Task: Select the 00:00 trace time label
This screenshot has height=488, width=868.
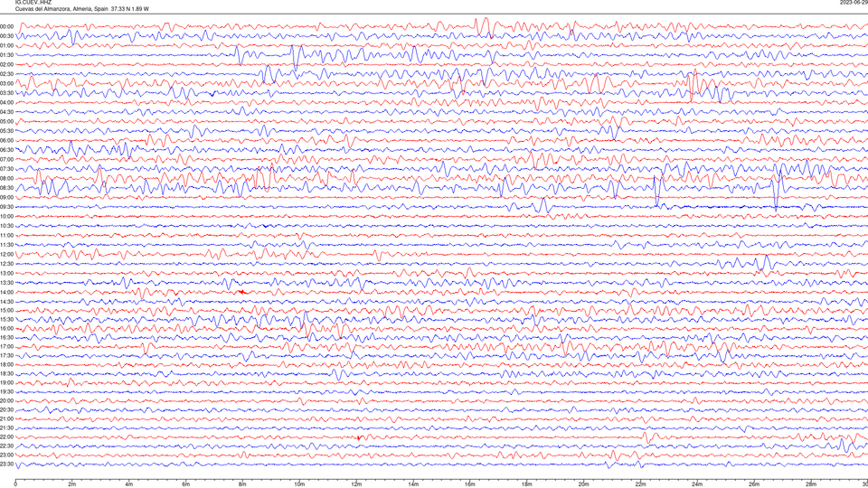Action: point(6,26)
